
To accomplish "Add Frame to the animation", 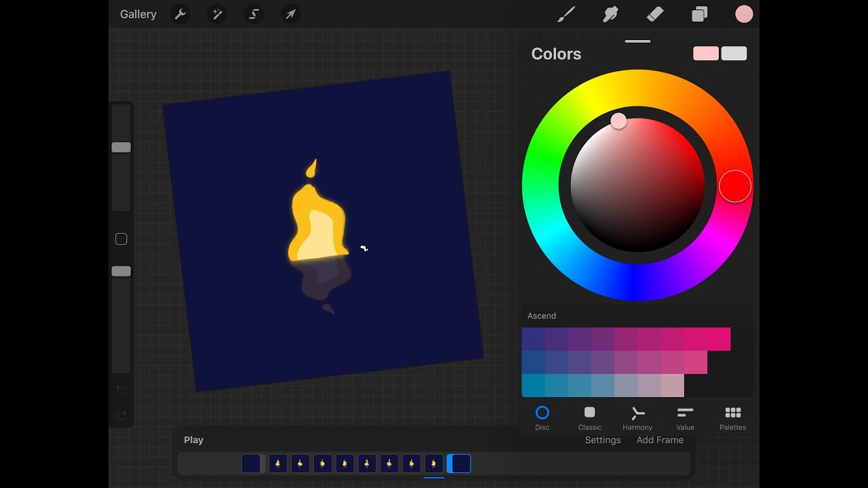I will (660, 440).
